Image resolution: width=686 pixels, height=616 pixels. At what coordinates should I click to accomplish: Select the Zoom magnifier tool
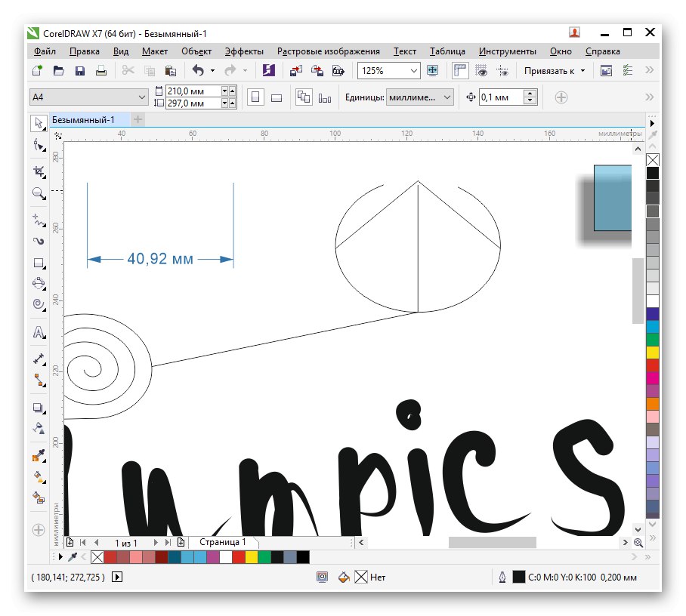[39, 193]
